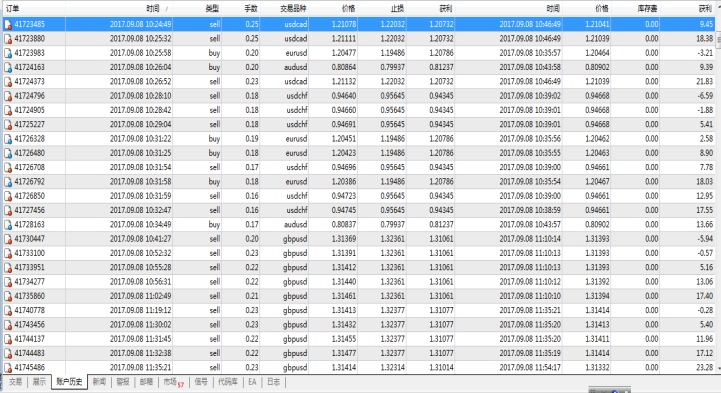Select the order icon for 41726708
This screenshot has width=721, height=393.
tap(8, 167)
